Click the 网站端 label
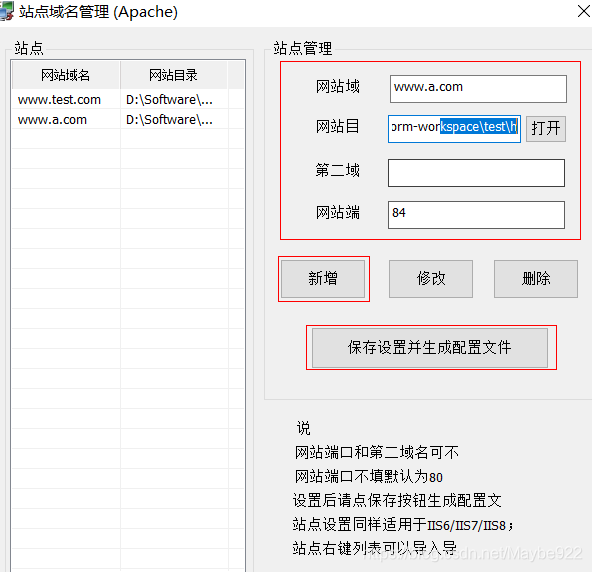Image resolution: width=592 pixels, height=572 pixels. click(x=338, y=213)
